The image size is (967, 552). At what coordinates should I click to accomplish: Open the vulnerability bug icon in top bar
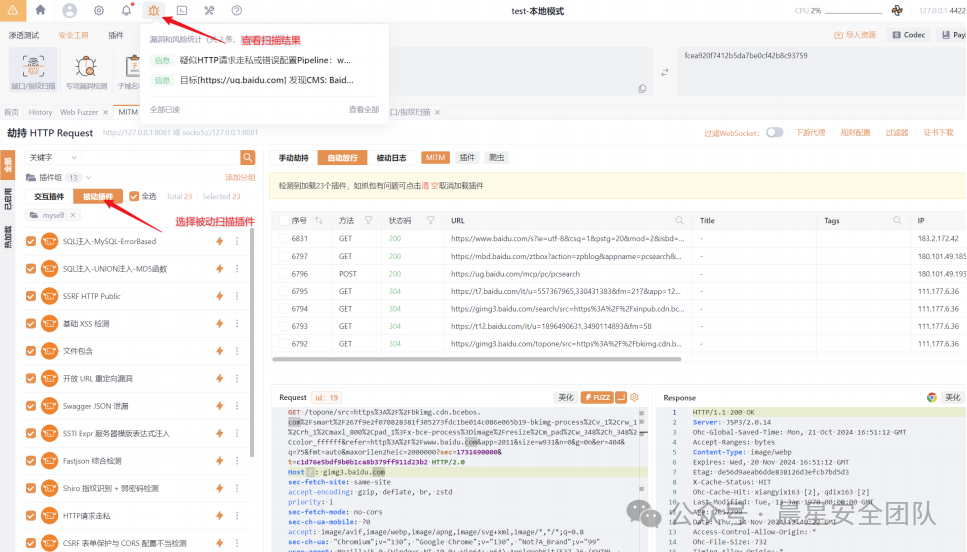point(153,10)
